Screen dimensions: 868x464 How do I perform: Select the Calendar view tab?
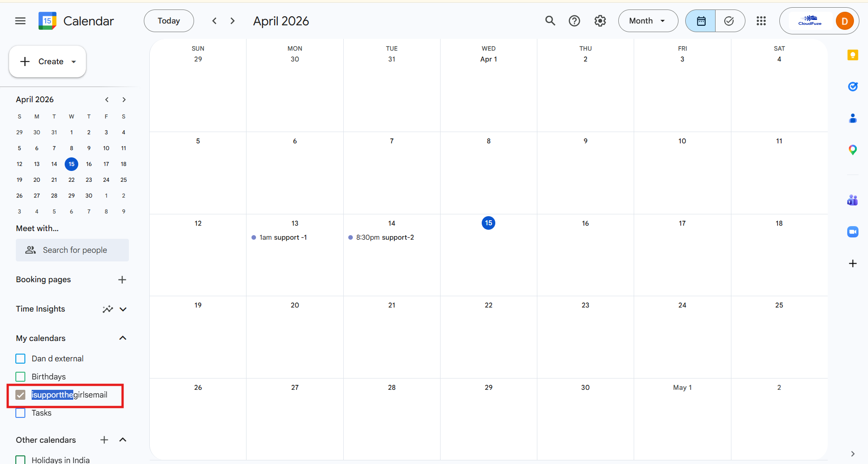[x=700, y=21]
